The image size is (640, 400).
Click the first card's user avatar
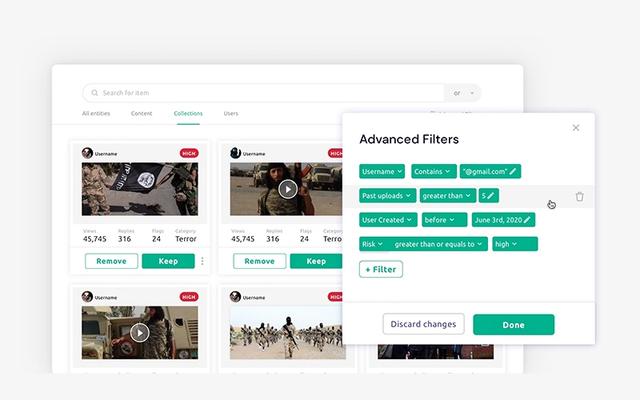point(88,153)
